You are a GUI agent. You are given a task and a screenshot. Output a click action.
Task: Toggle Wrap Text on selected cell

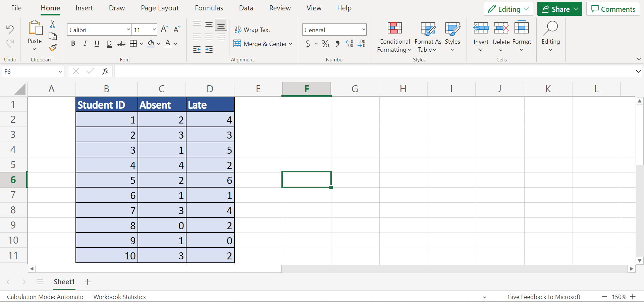coord(252,30)
